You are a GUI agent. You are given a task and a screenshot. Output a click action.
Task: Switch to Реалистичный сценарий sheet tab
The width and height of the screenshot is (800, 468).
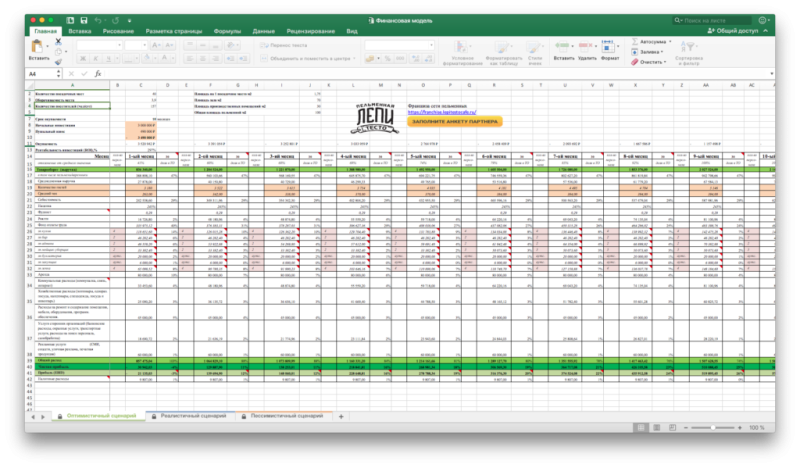pos(193,416)
